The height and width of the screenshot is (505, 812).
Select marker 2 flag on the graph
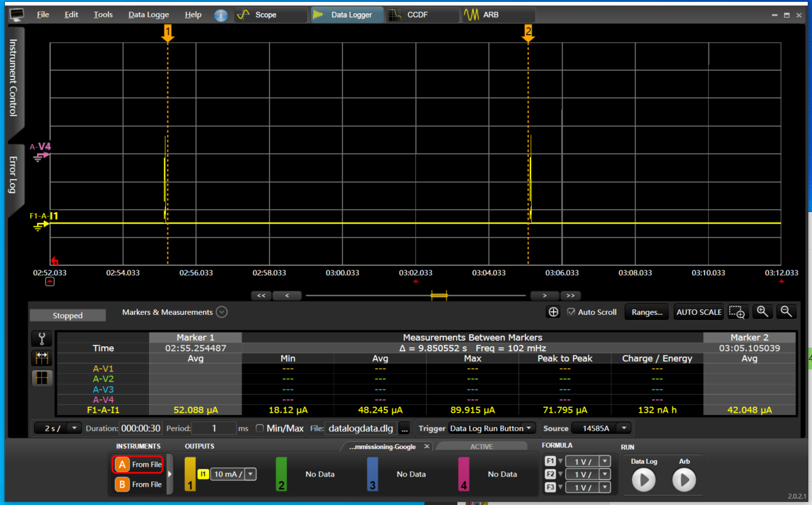pyautogui.click(x=528, y=33)
